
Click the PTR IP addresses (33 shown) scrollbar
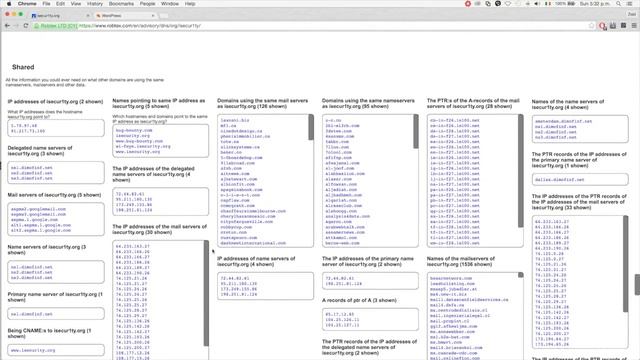click(626, 264)
